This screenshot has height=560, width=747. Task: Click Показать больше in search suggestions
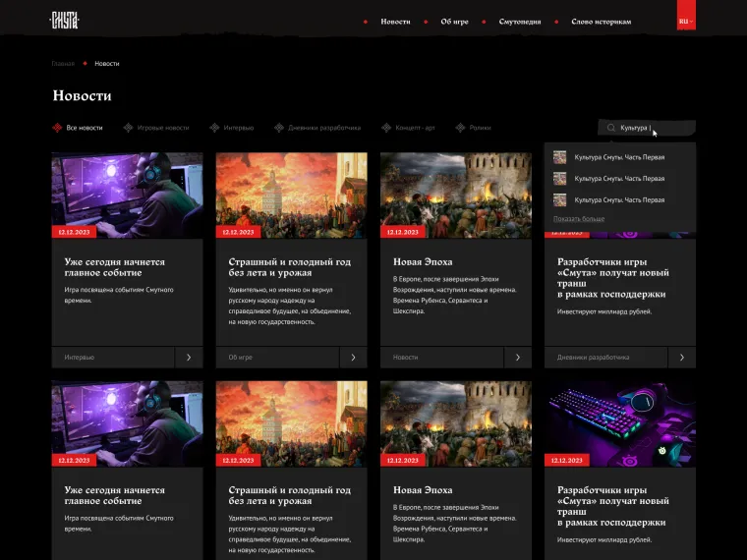579,218
